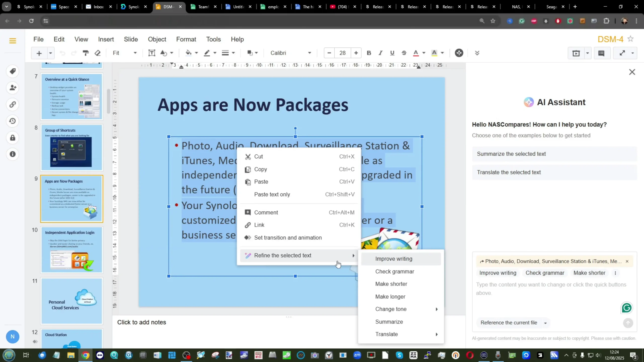Open more quick actions three-dot menu
644x362 pixels.
tap(615, 273)
